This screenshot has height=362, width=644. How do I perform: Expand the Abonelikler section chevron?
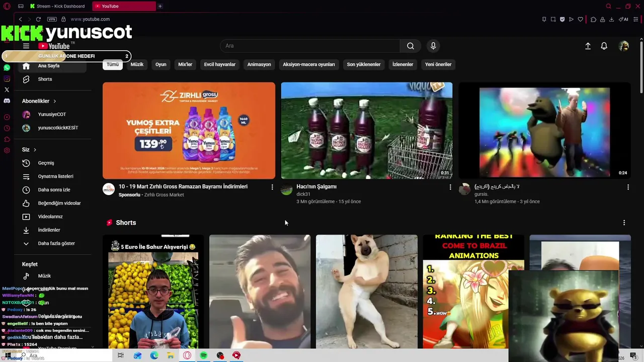pos(54,101)
